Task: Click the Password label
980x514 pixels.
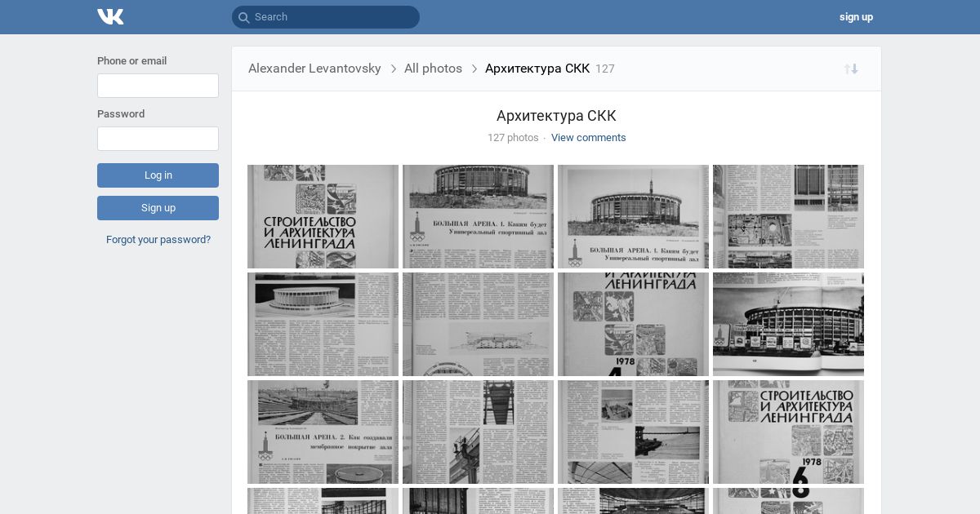Action: pyautogui.click(x=121, y=114)
